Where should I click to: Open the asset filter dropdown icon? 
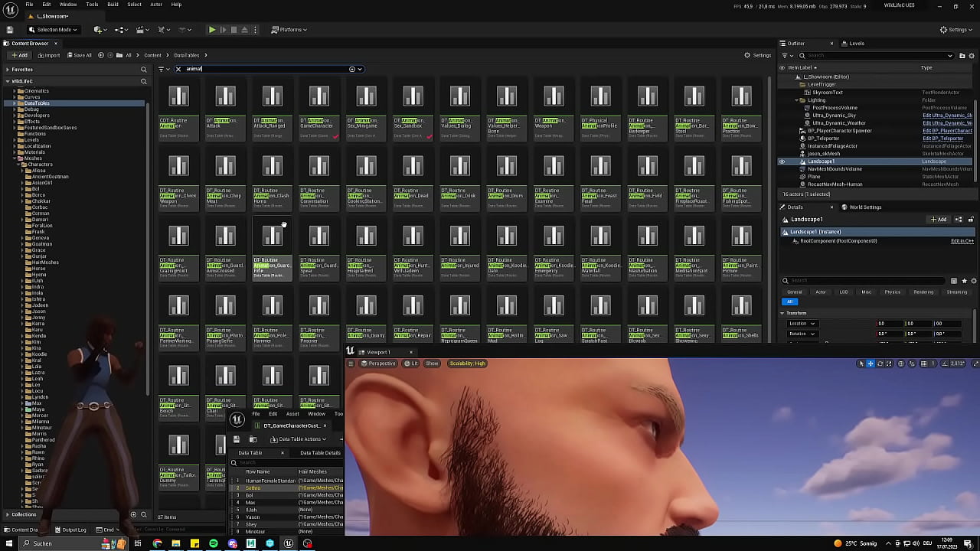coord(163,69)
